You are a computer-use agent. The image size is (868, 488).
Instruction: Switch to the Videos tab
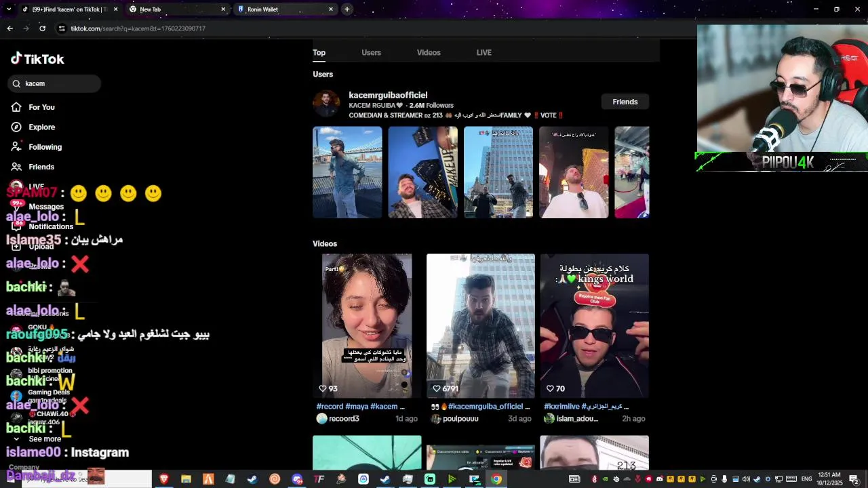(x=429, y=52)
